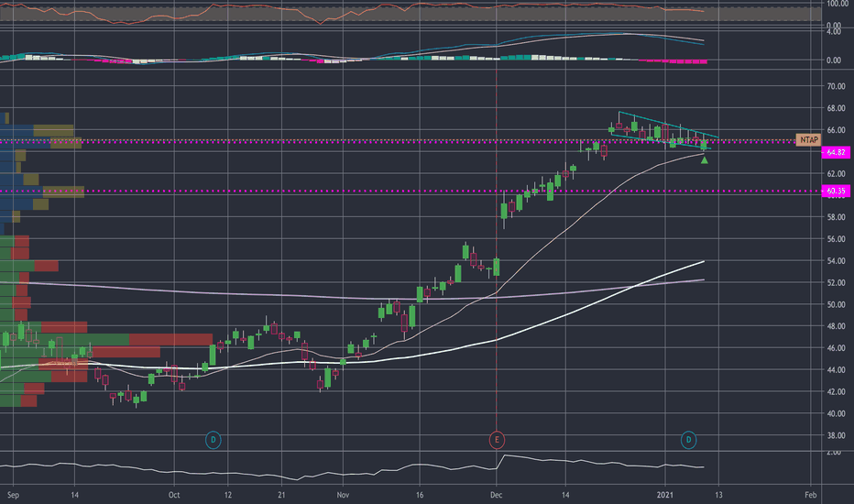The height and width of the screenshot is (504, 854).
Task: Click the dividend marker D near 2021
Action: (x=688, y=440)
